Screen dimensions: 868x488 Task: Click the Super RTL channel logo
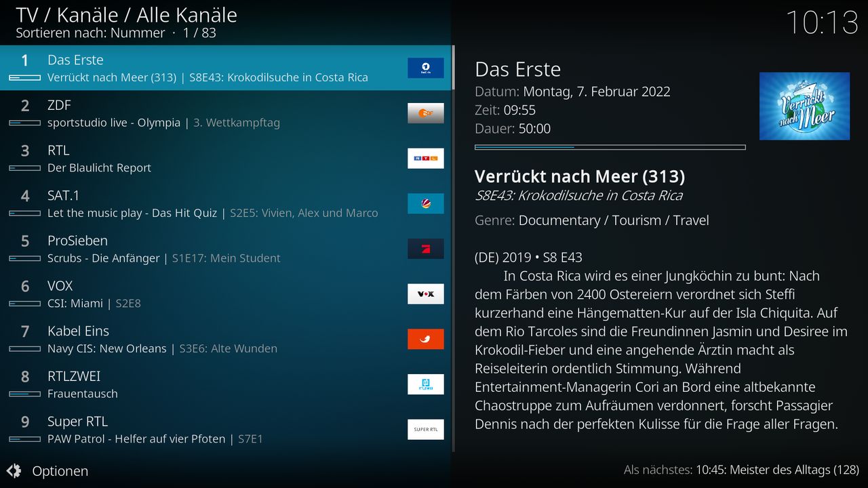pyautogui.click(x=426, y=430)
